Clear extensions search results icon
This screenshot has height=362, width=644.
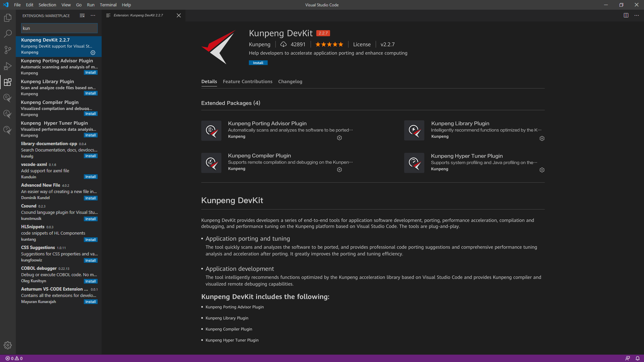(x=82, y=15)
